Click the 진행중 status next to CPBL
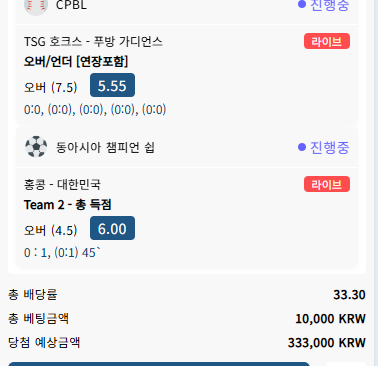 (323, 5)
